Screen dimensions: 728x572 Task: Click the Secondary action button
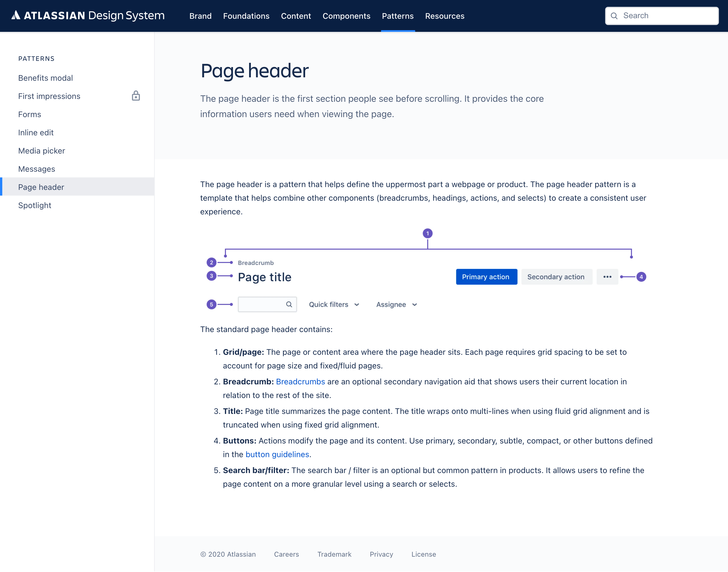click(x=555, y=277)
